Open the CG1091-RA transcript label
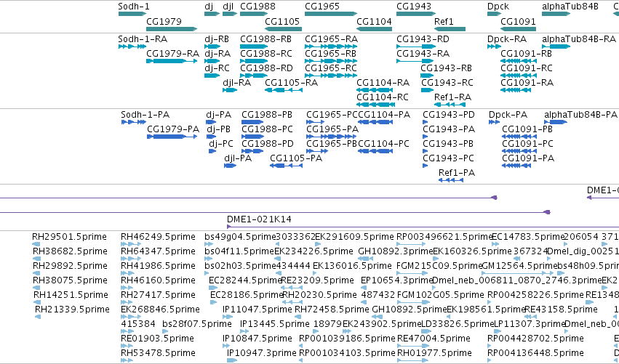 527,83
